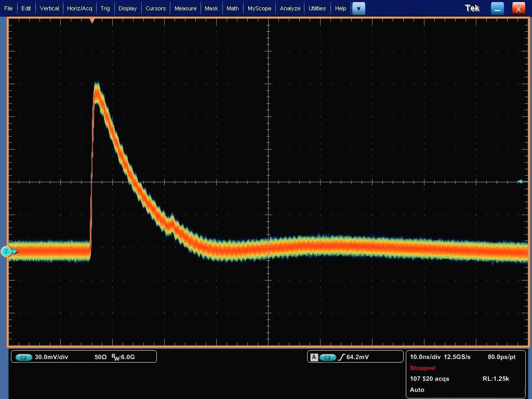Close the Tek oscilloscope application

tap(518, 9)
